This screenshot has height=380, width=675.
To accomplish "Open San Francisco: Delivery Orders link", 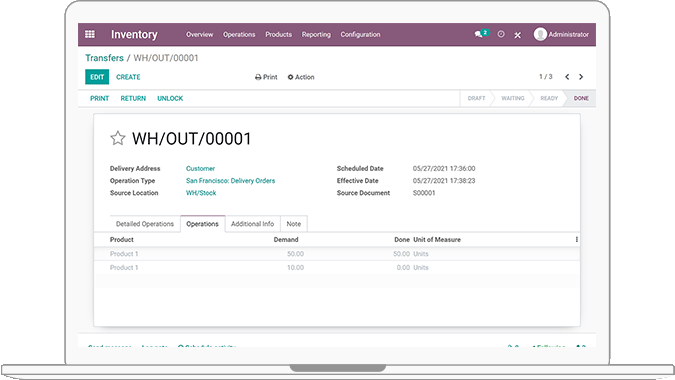I will click(230, 181).
